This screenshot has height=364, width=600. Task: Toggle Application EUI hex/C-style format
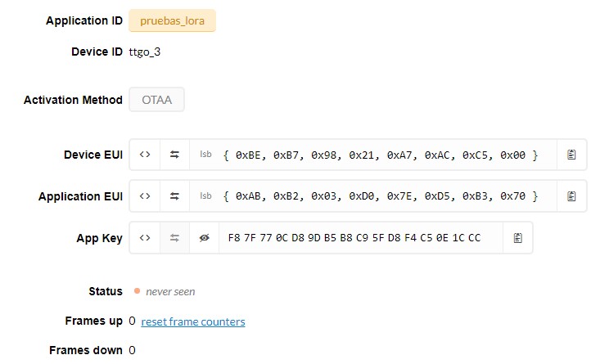(145, 196)
